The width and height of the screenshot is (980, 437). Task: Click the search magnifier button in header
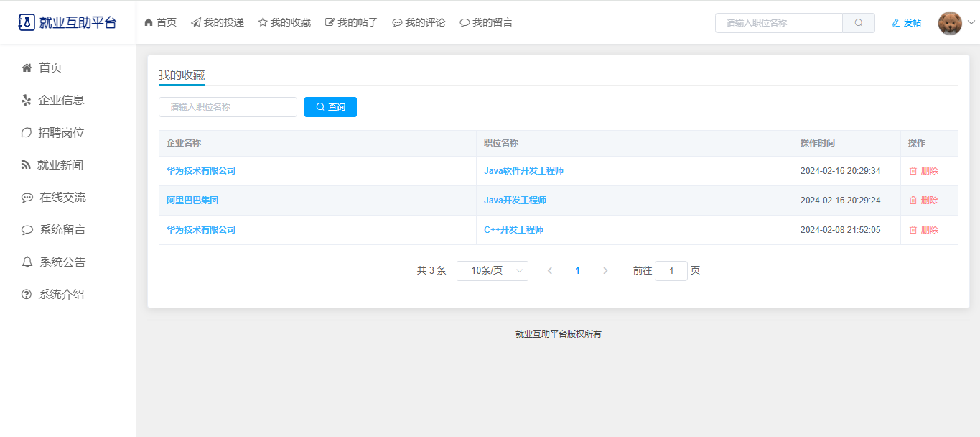859,23
